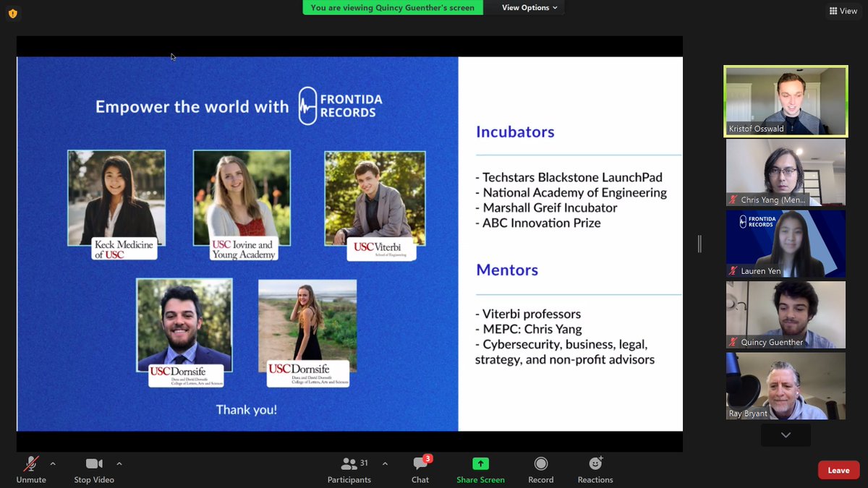Screen dimensions: 868x488
Task: Click the Stop Video camera icon
Action: tap(94, 464)
